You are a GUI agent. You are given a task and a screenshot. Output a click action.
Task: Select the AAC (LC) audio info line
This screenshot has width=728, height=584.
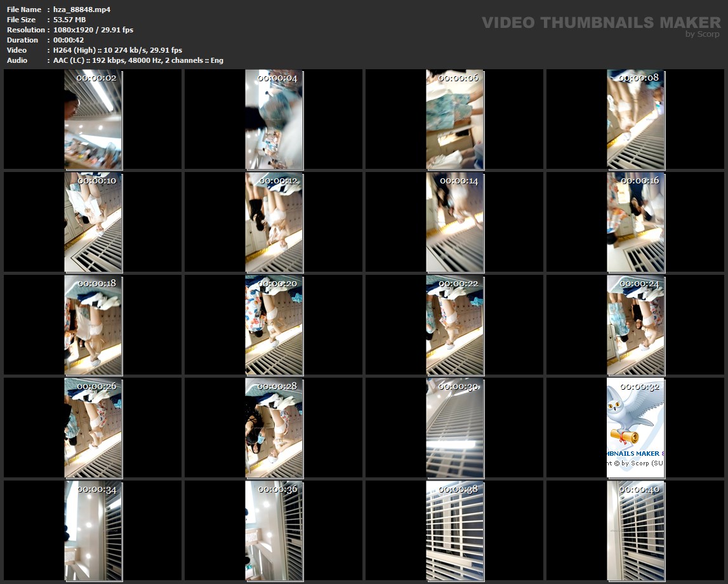pyautogui.click(x=138, y=60)
